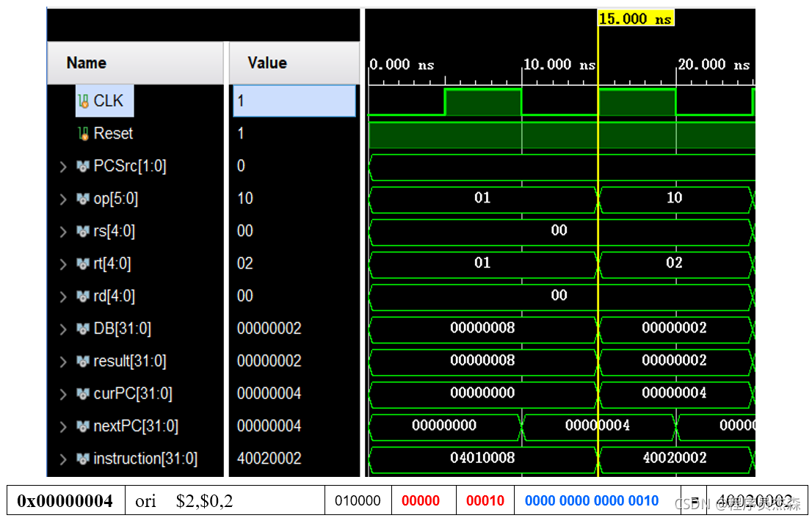This screenshot has width=812, height=518.
Task: Select the instruction[31:0] bus icon
Action: coord(83,459)
